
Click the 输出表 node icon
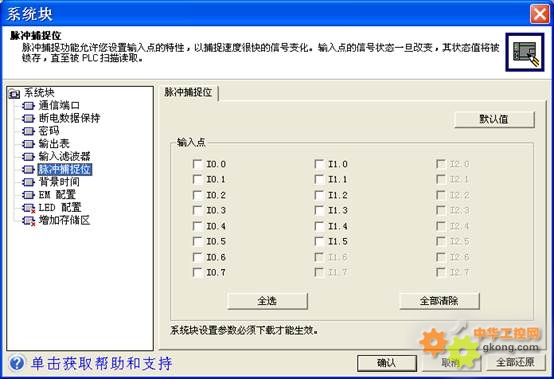(28, 144)
